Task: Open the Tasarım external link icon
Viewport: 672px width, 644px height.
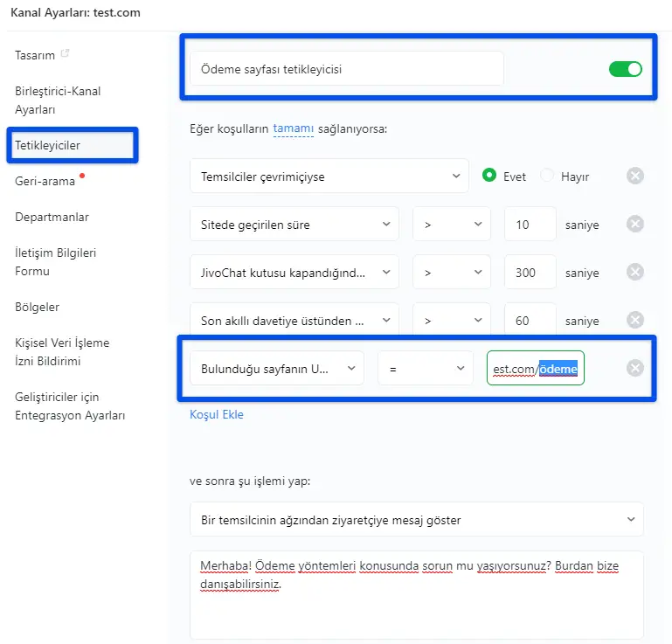Action: (65, 54)
